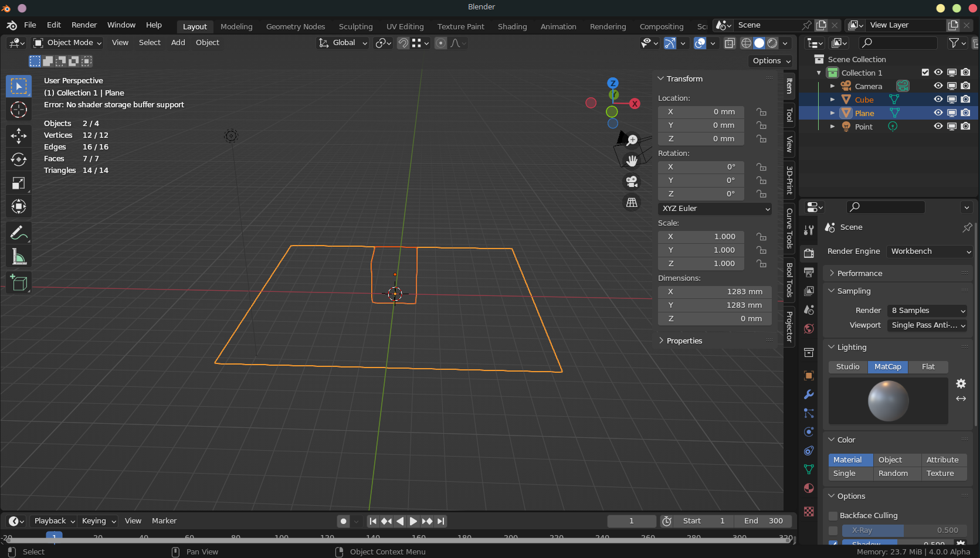
Task: Open viewport Options button
Action: [x=771, y=61]
